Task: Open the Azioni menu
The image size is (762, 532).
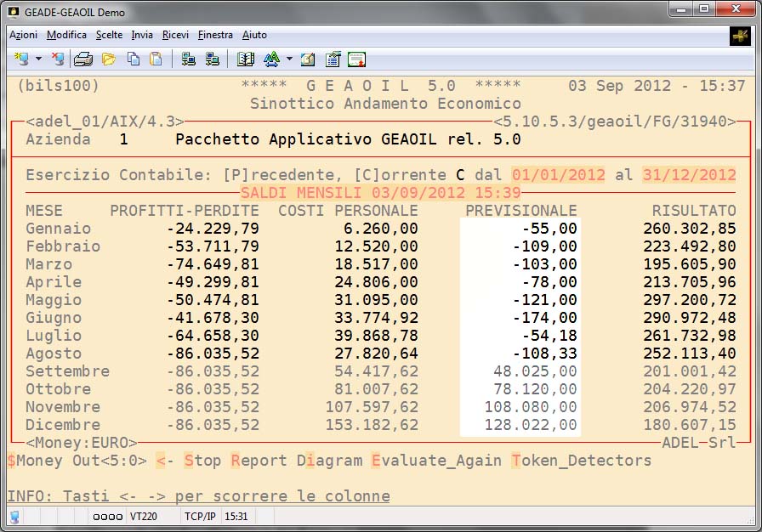Action: [x=23, y=35]
